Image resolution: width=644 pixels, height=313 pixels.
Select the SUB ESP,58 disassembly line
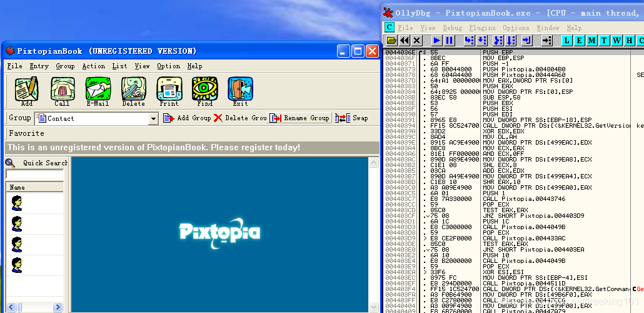coord(513,98)
